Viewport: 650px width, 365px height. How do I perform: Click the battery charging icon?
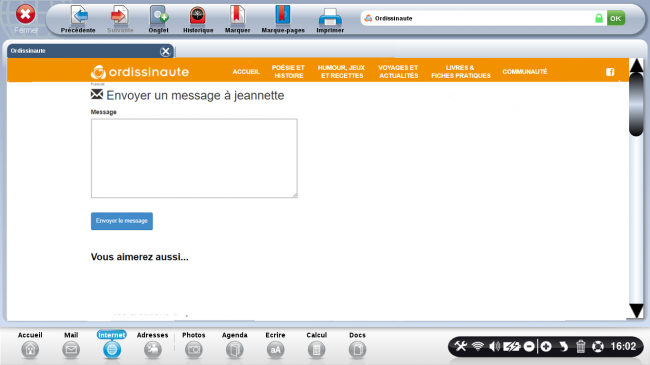[512, 346]
